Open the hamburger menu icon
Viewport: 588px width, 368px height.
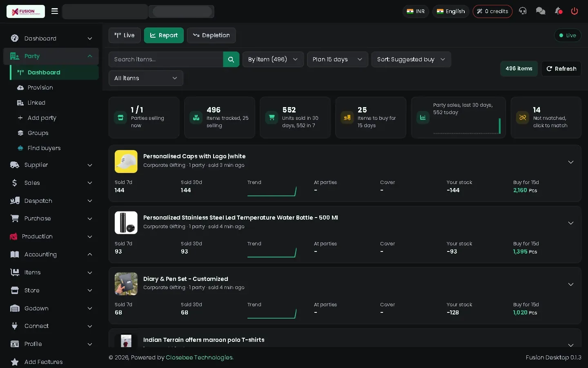(54, 11)
